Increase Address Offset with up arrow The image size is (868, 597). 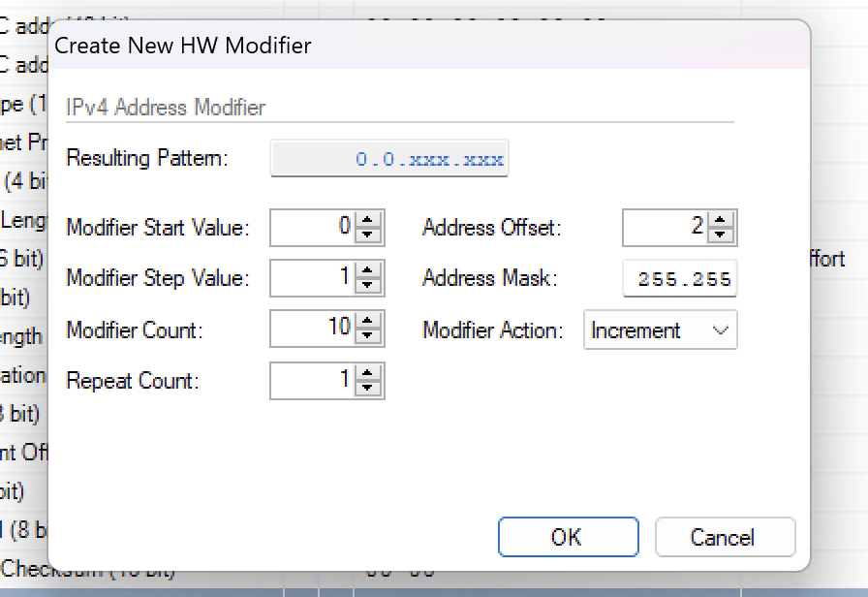click(721, 222)
